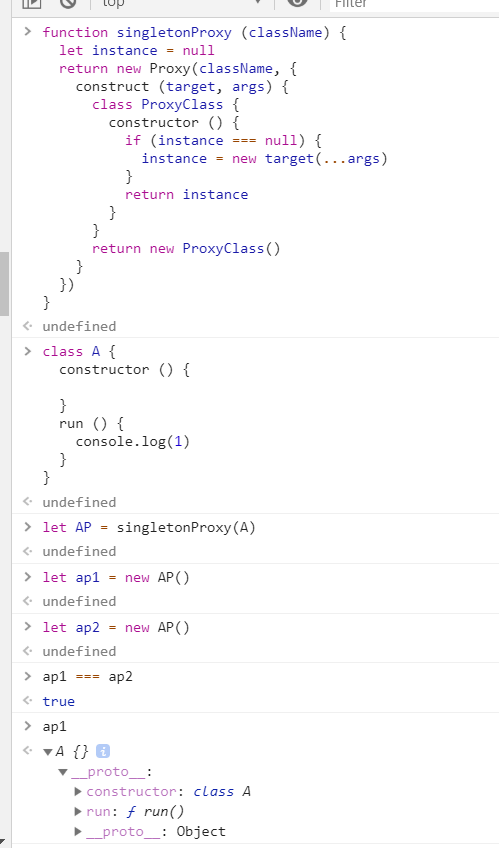The image size is (499, 848).
Task: Show the console sidebar panel icon
Action: pyautogui.click(x=32, y=3)
